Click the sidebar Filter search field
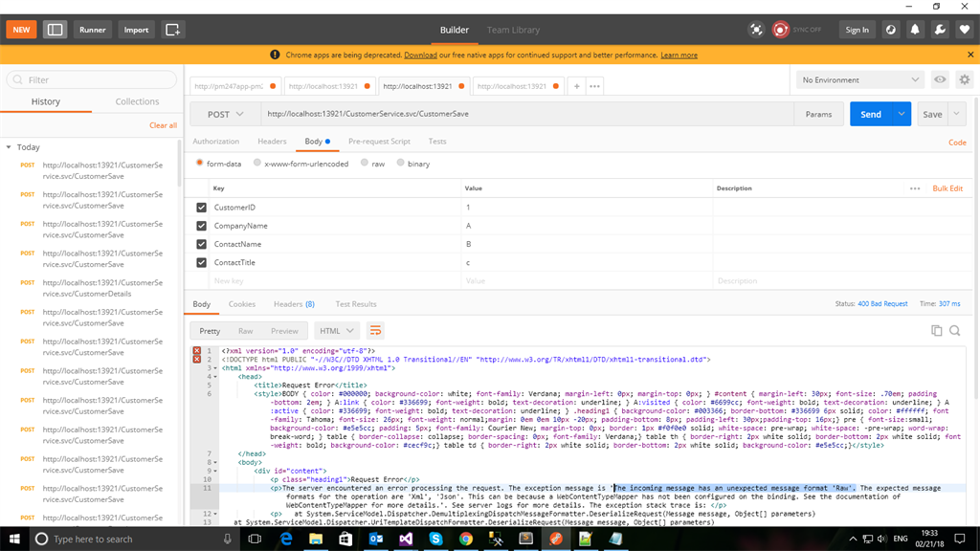This screenshot has height=551, width=980. (92, 80)
